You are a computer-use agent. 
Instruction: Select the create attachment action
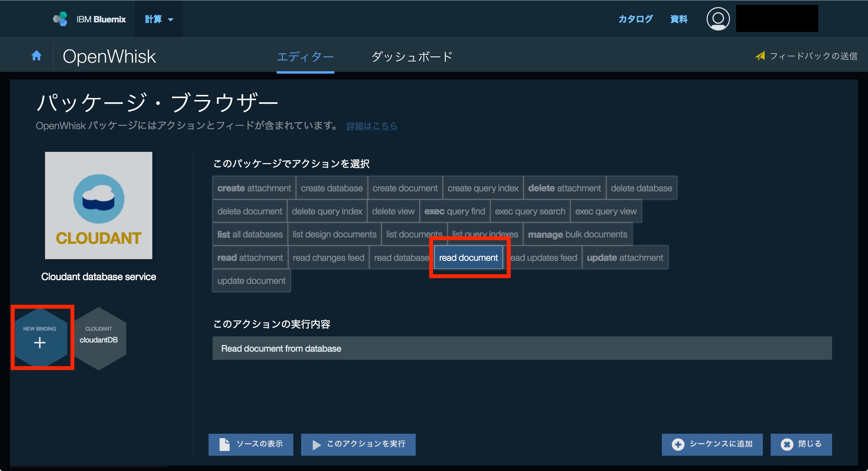click(x=254, y=188)
